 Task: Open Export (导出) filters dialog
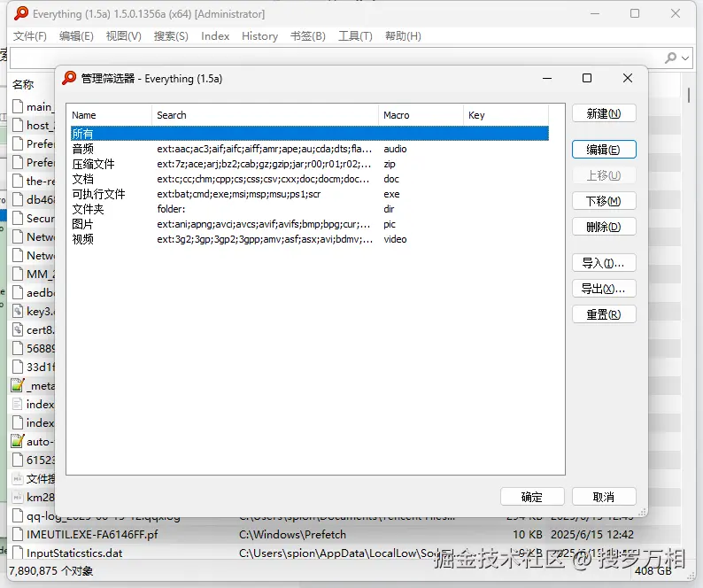tap(604, 289)
